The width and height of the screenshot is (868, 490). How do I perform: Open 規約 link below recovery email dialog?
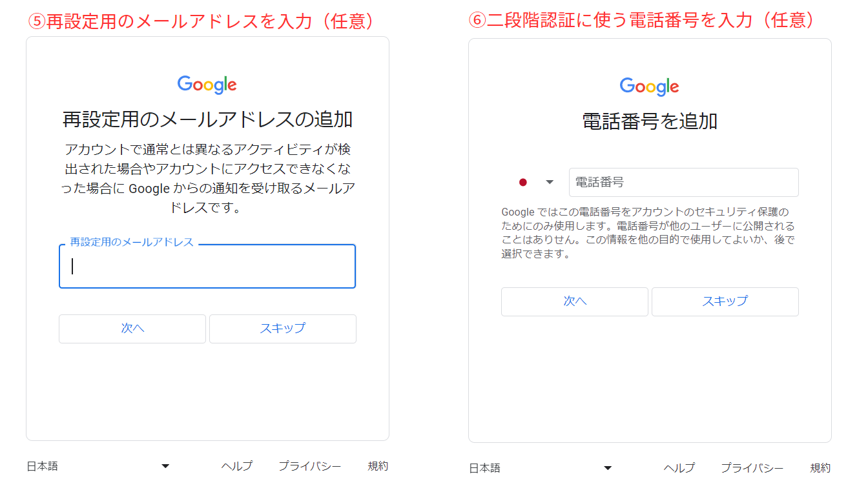coord(378,466)
